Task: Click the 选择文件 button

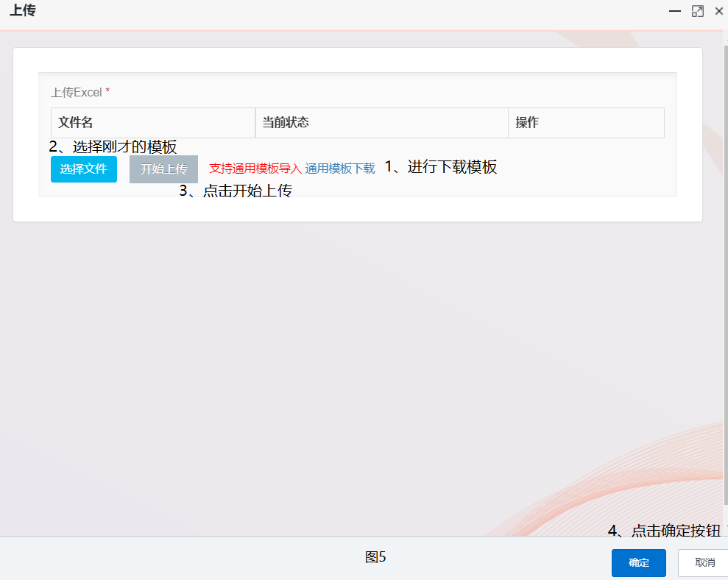Action: (84, 169)
